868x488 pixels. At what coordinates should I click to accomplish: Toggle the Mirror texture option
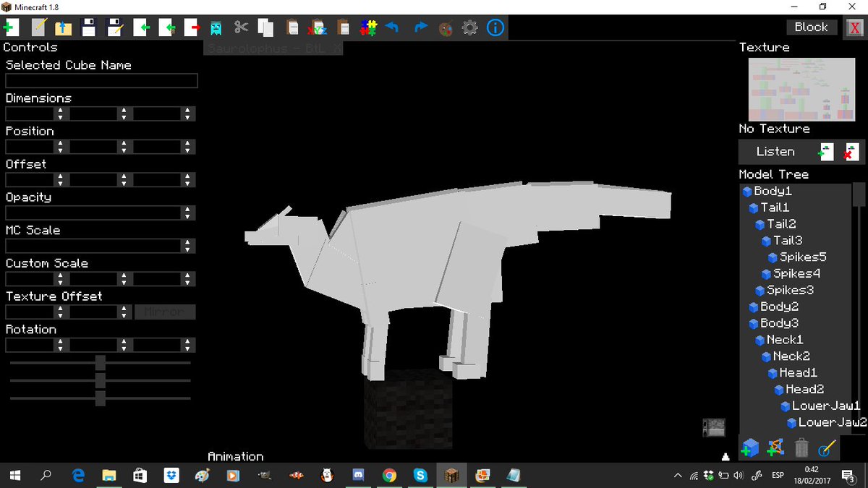165,312
